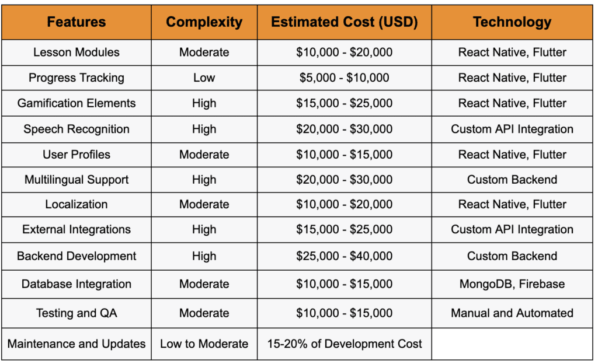Click the Multilingual Support cell
Screen dimensions: 598x364
coord(77,180)
